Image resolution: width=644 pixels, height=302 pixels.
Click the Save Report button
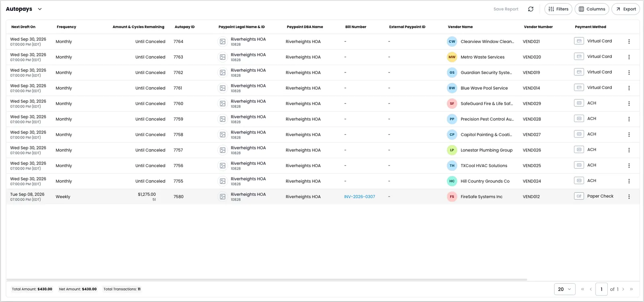click(506, 9)
